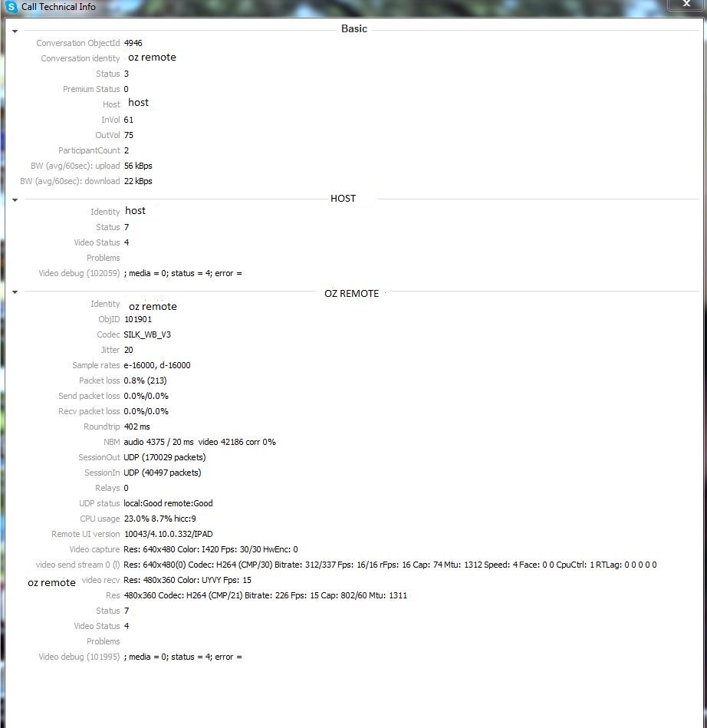
Task: Select the video recv Res 480x360 UYVY line
Action: click(x=188, y=580)
